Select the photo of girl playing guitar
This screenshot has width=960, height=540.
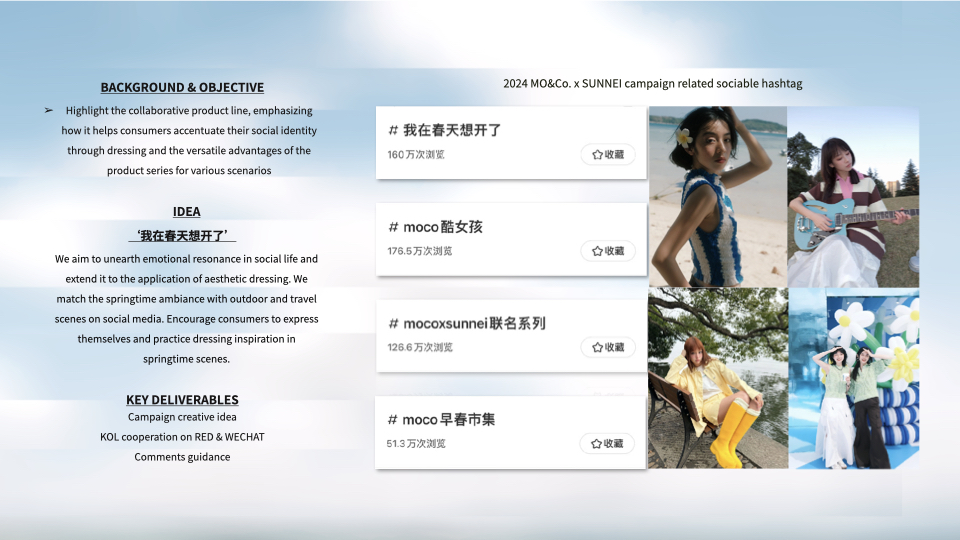tap(852, 197)
